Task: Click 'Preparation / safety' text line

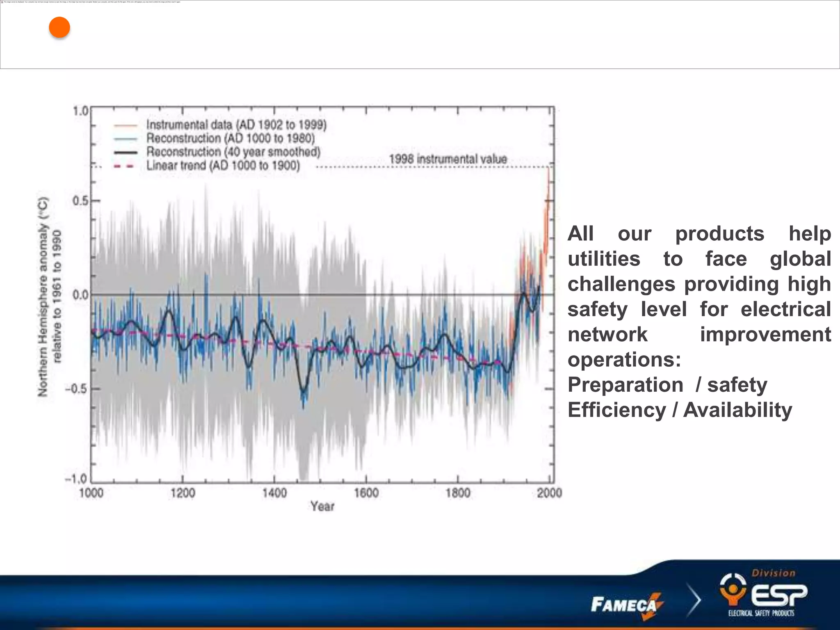Action: tap(667, 385)
